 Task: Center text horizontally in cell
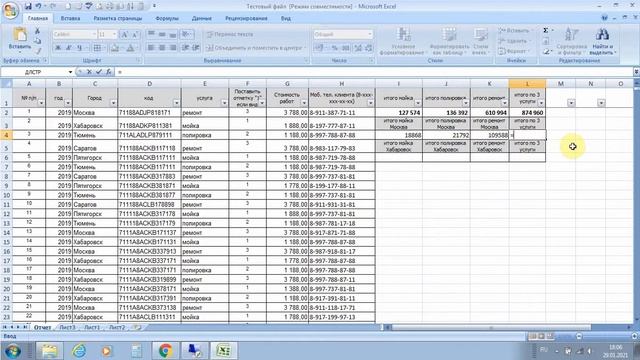pyautogui.click(x=162, y=48)
